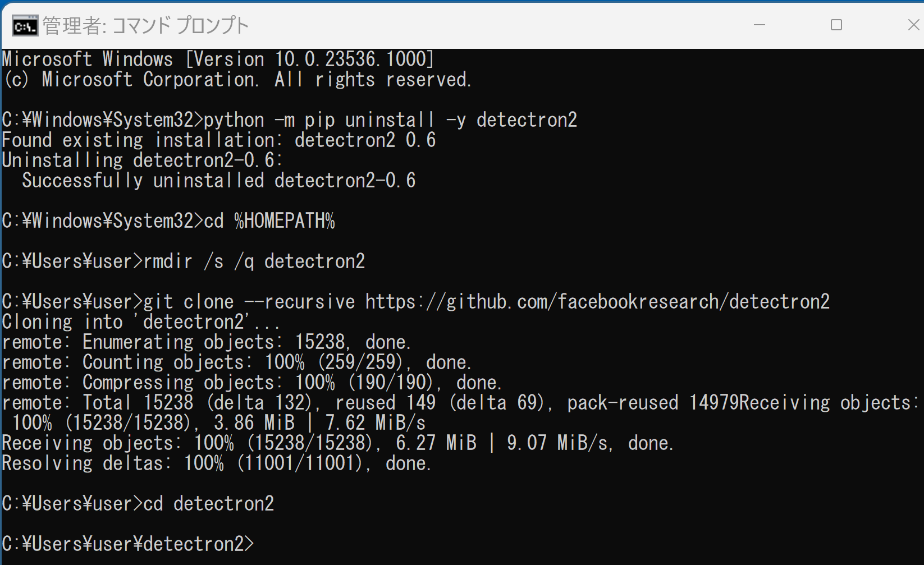Click the Microsoft Windows version banner line
This screenshot has width=924, height=565.
click(218, 59)
